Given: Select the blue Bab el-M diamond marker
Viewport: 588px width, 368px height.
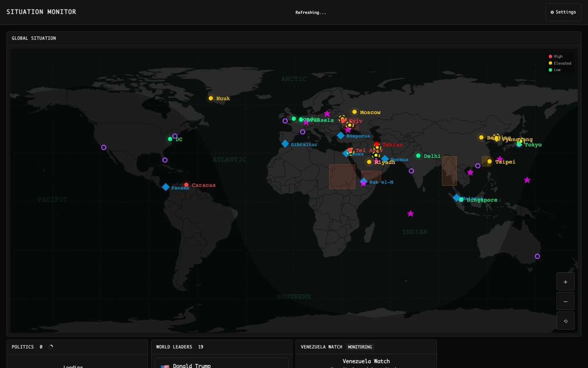Looking at the screenshot, I should 363,181.
